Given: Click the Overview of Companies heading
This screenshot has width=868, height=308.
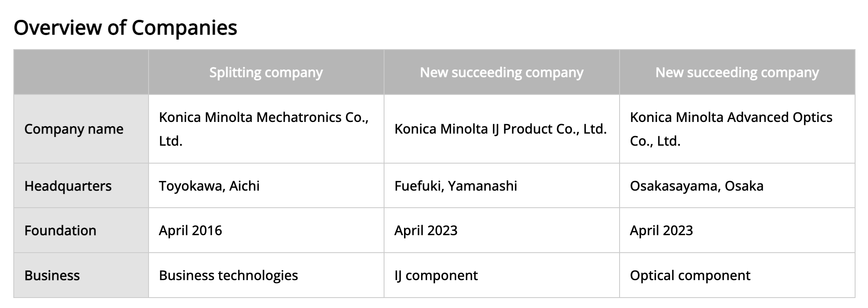Looking at the screenshot, I should coord(125,28).
